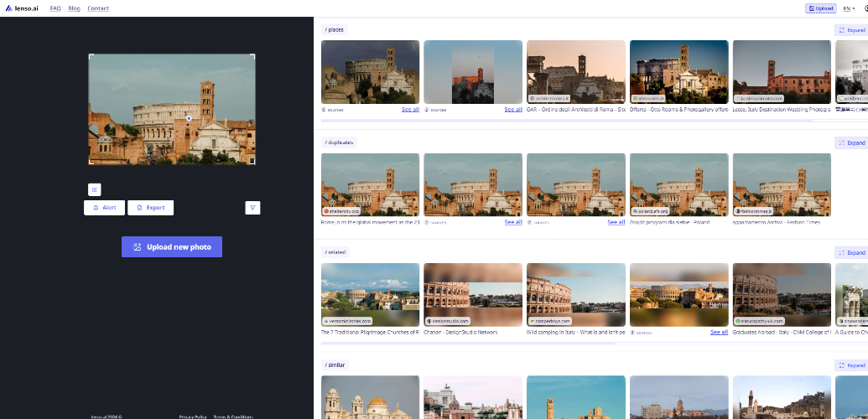The width and height of the screenshot is (868, 419).
Task: Click See all under the fourth related image
Action: click(719, 332)
